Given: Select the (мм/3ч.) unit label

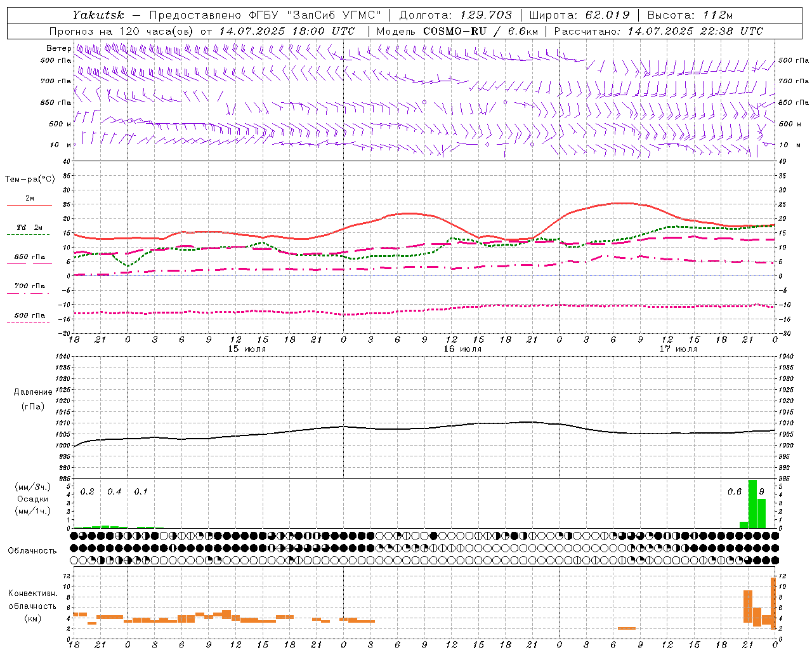Looking at the screenshot, I should click(x=33, y=487).
